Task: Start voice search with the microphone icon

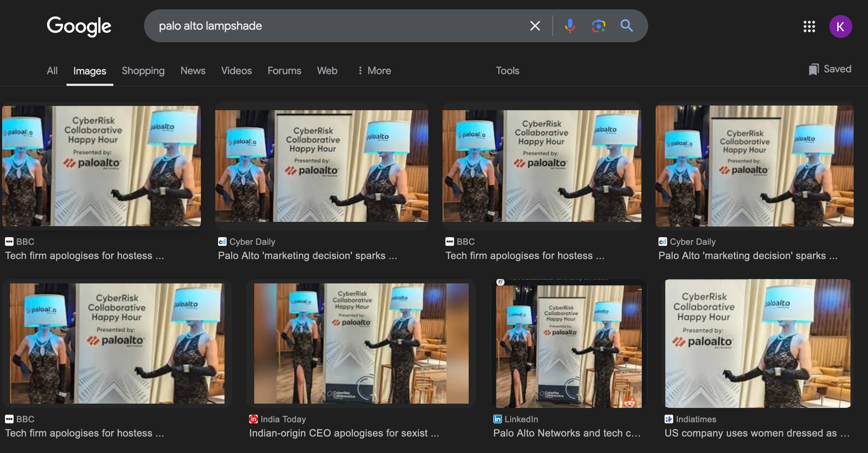Action: tap(570, 26)
